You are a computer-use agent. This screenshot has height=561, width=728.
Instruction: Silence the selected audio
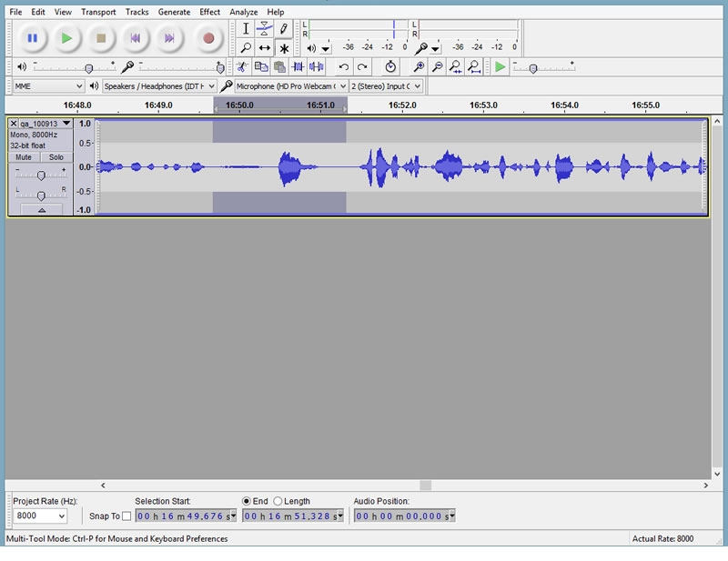(x=316, y=66)
